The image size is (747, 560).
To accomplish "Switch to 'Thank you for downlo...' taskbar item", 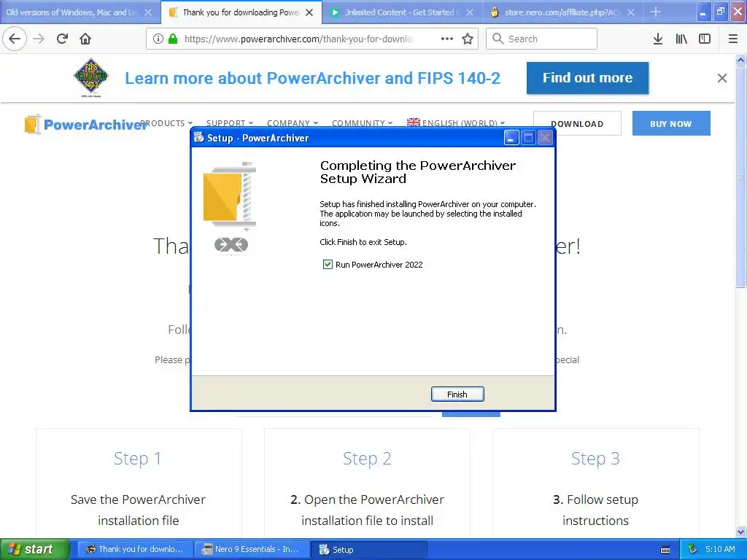I will coord(135,549).
